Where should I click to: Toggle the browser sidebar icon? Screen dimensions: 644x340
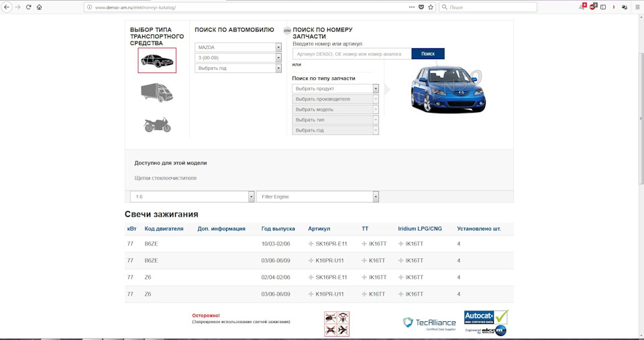pyautogui.click(x=603, y=7)
